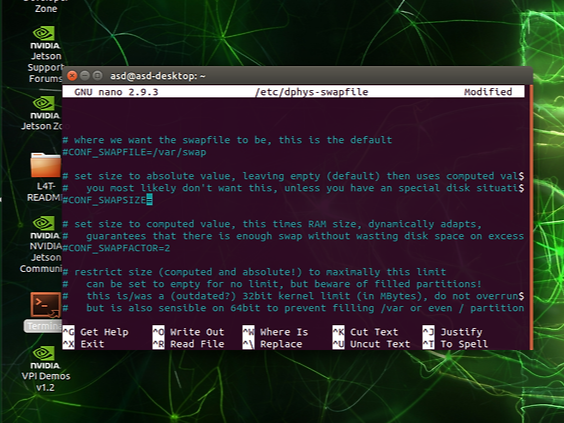The width and height of the screenshot is (564, 423).
Task: Click the '/etc/dphys-swapfile' filename in header
Action: pyautogui.click(x=311, y=92)
